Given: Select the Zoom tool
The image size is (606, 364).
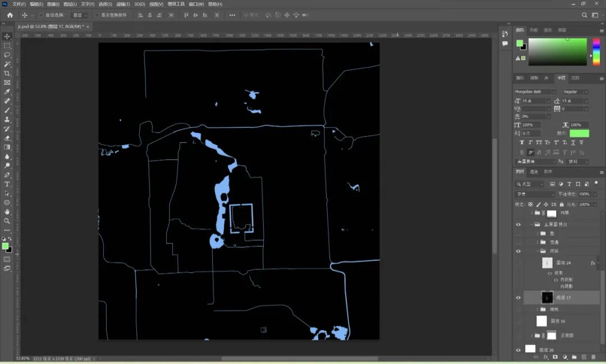Looking at the screenshot, I should pos(7,221).
